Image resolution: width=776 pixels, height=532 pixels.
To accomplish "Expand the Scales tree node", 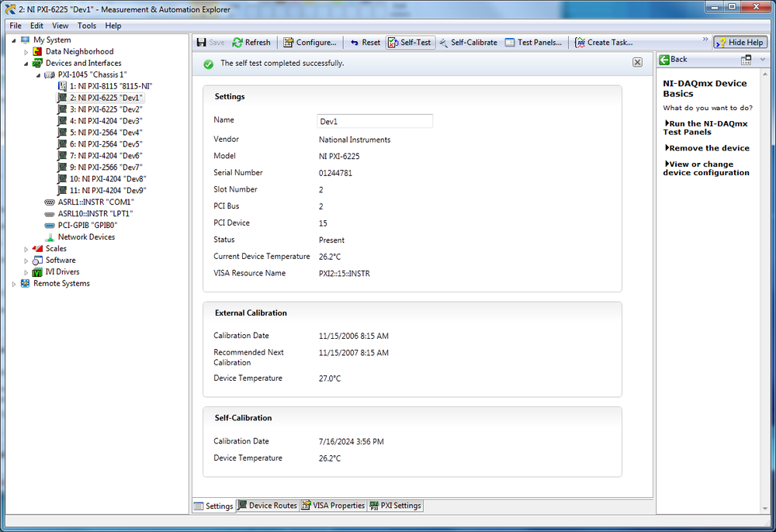I will [x=26, y=249].
